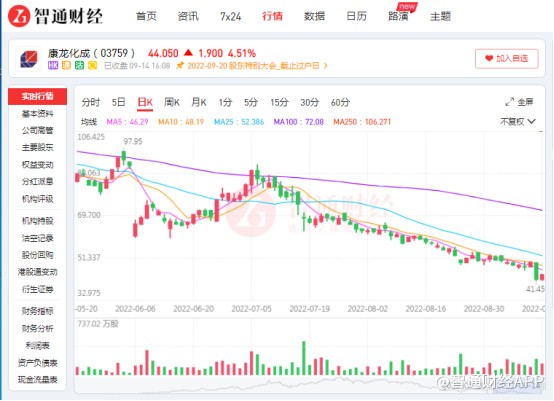Open 沽空记录 in the sidebar

(x=37, y=238)
